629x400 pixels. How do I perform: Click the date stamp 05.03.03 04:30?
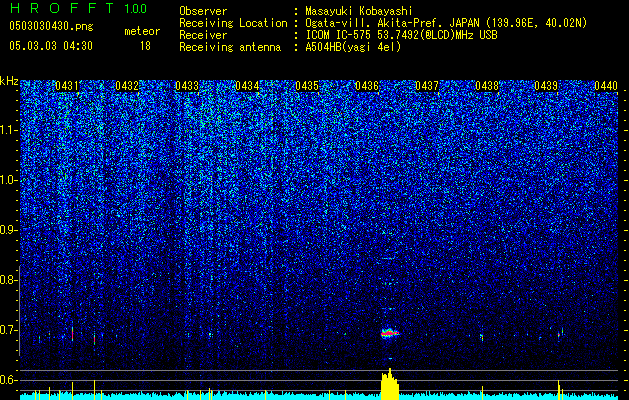point(51,46)
